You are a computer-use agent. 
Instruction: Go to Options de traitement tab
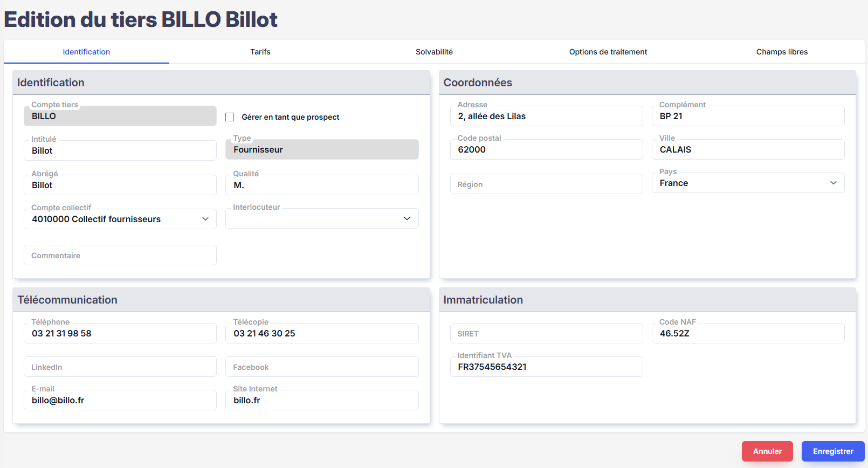point(608,52)
